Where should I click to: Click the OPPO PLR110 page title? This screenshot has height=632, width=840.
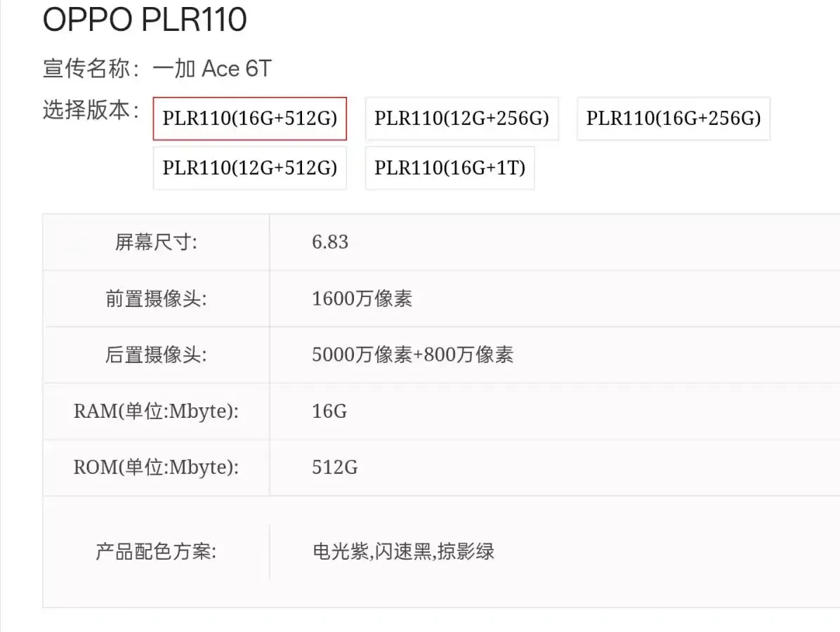pos(145,20)
